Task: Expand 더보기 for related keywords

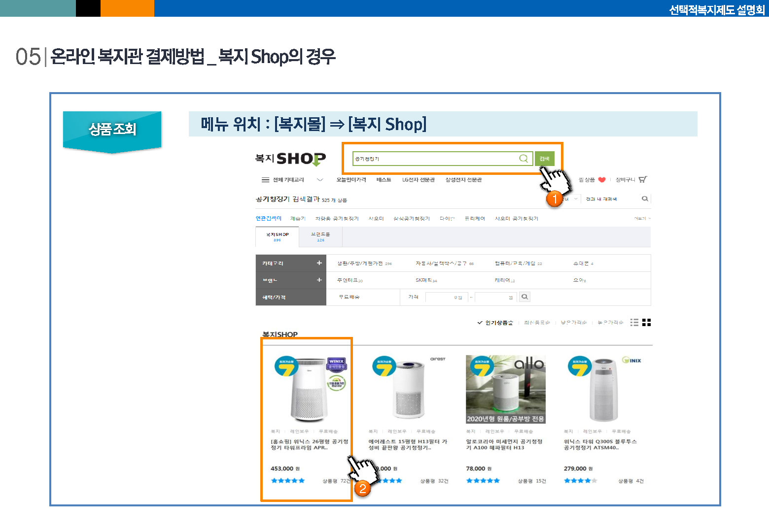Action: (x=642, y=218)
